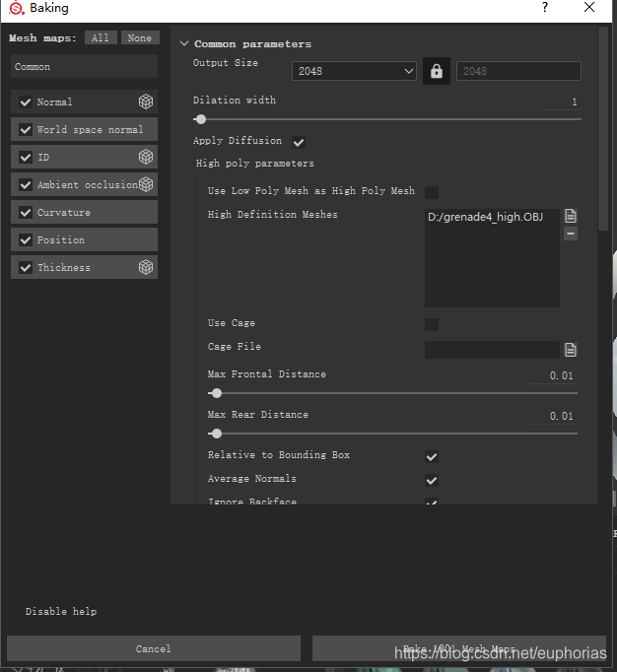Toggle Average Normals checkbox
This screenshot has width=617, height=672.
tap(432, 481)
